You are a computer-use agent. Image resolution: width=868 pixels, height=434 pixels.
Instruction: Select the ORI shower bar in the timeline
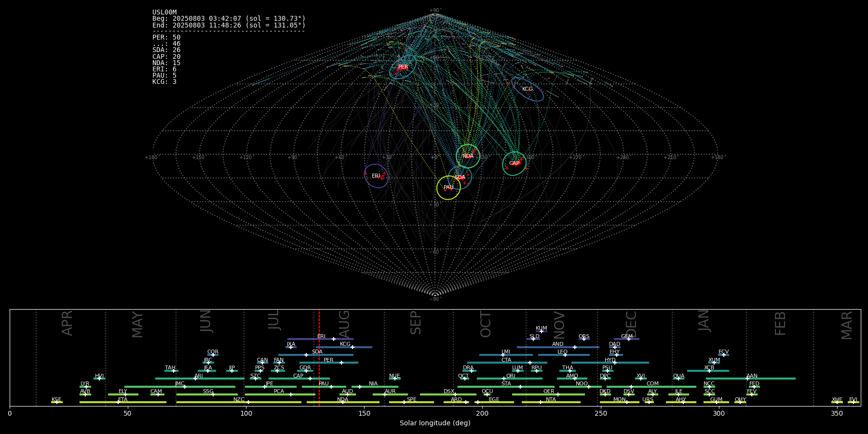510,379
